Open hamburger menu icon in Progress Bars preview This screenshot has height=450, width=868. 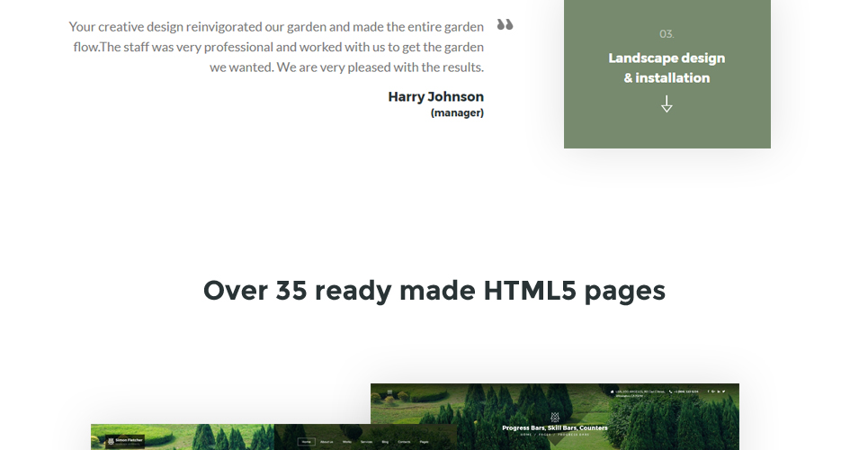point(389,391)
